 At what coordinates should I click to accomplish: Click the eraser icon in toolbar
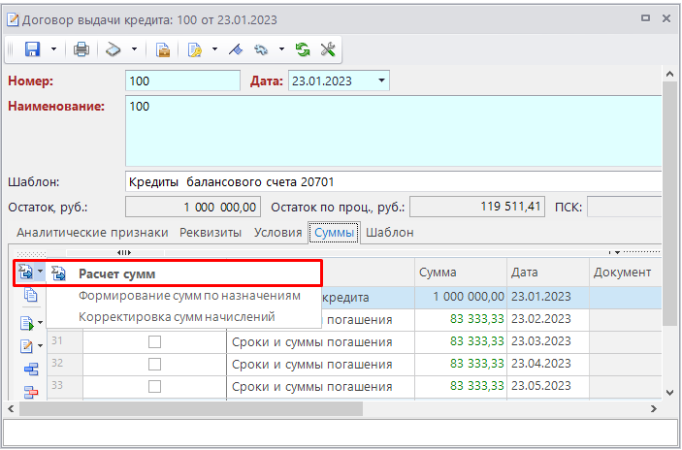pos(113,49)
